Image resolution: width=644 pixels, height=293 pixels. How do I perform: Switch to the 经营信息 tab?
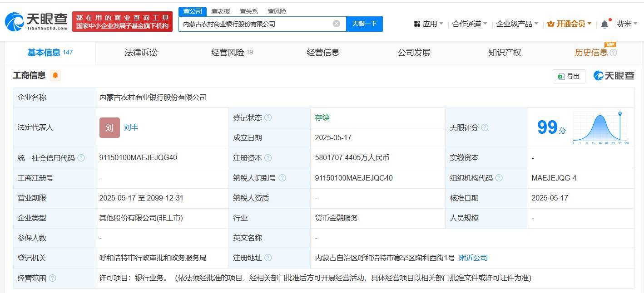click(x=323, y=53)
